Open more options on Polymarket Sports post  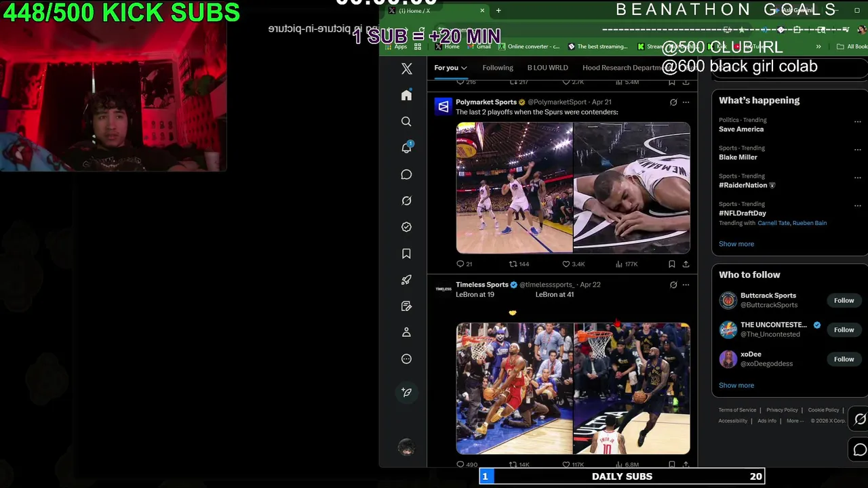pyautogui.click(x=686, y=102)
